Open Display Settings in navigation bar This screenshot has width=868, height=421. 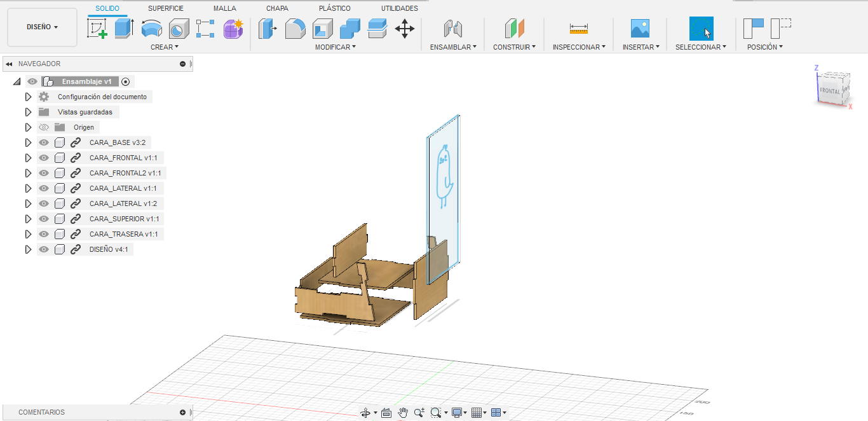458,413
